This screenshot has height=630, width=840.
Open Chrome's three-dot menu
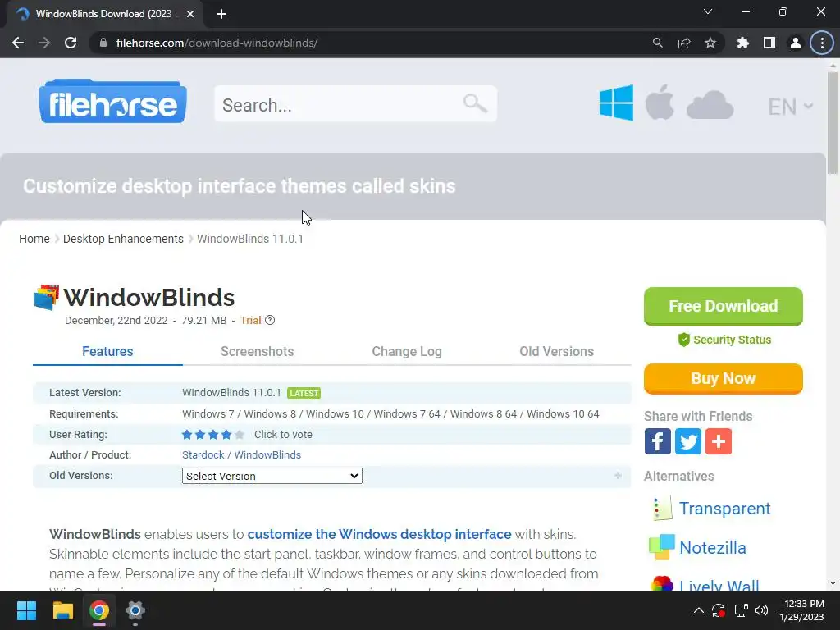point(822,43)
